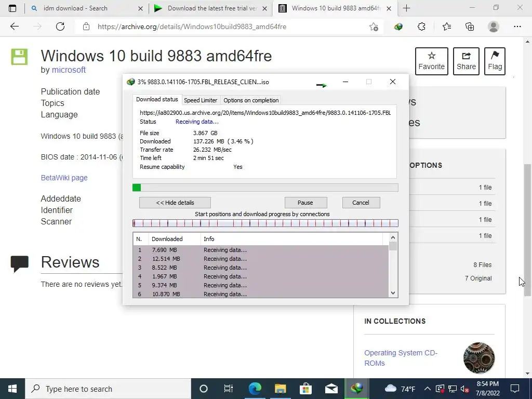This screenshot has height=399, width=532.
Task: Open Edge Settings and more menu
Action: coord(517,26)
